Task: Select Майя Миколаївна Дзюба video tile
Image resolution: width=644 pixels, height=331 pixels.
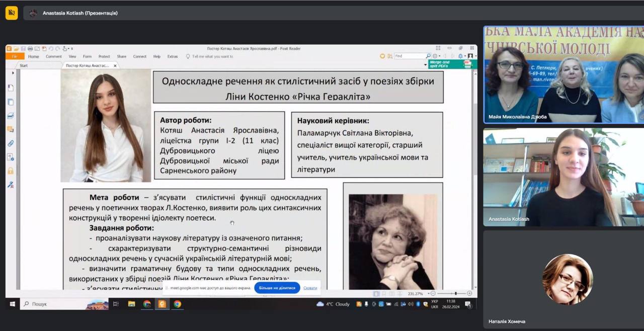Action: click(x=563, y=74)
